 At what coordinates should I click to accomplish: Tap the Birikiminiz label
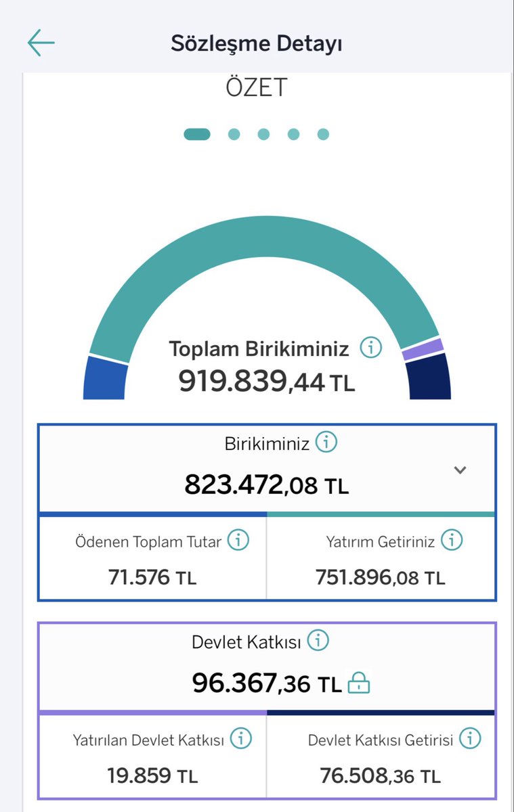tap(267, 444)
